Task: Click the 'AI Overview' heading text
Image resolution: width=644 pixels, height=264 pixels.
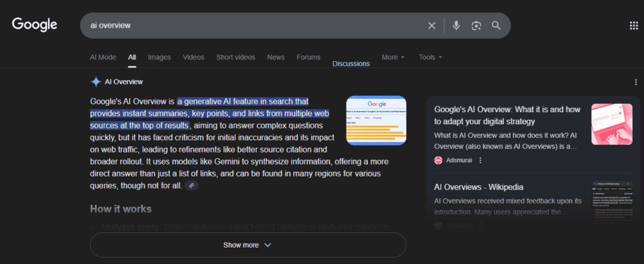Action: 124,82
